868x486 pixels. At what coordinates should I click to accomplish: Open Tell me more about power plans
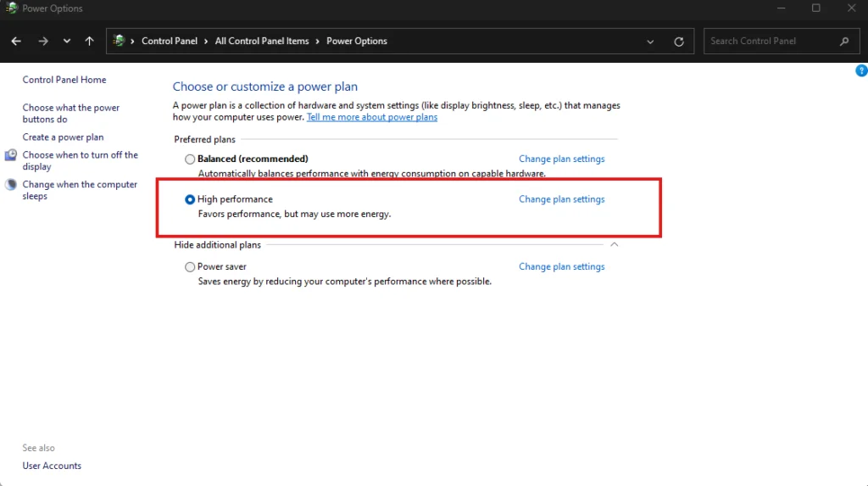click(372, 117)
